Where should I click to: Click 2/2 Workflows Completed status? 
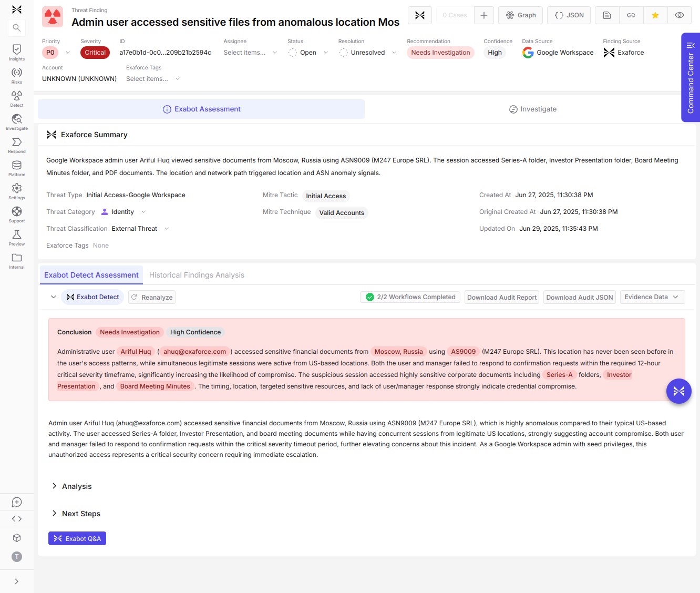410,297
